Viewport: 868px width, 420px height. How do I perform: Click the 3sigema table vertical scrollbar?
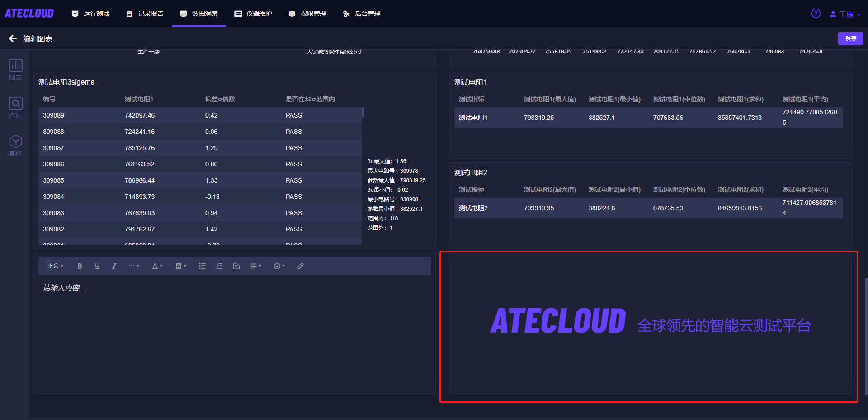pos(363,112)
